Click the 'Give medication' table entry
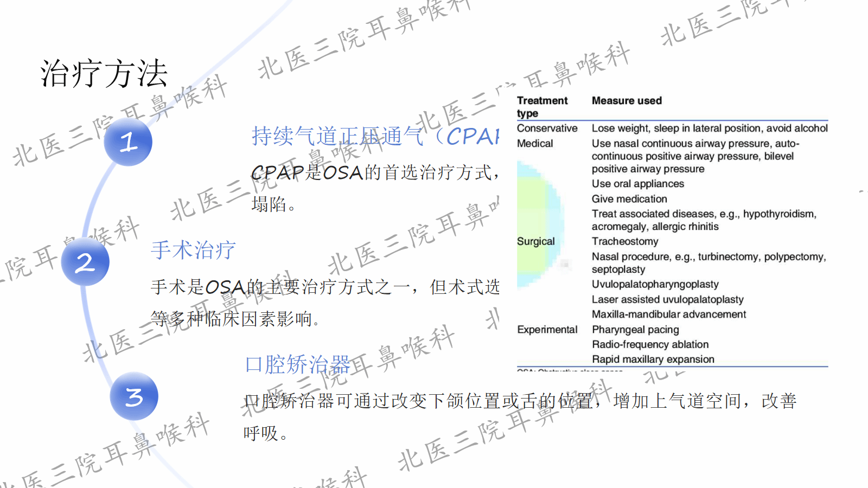The image size is (868, 488). (x=629, y=200)
